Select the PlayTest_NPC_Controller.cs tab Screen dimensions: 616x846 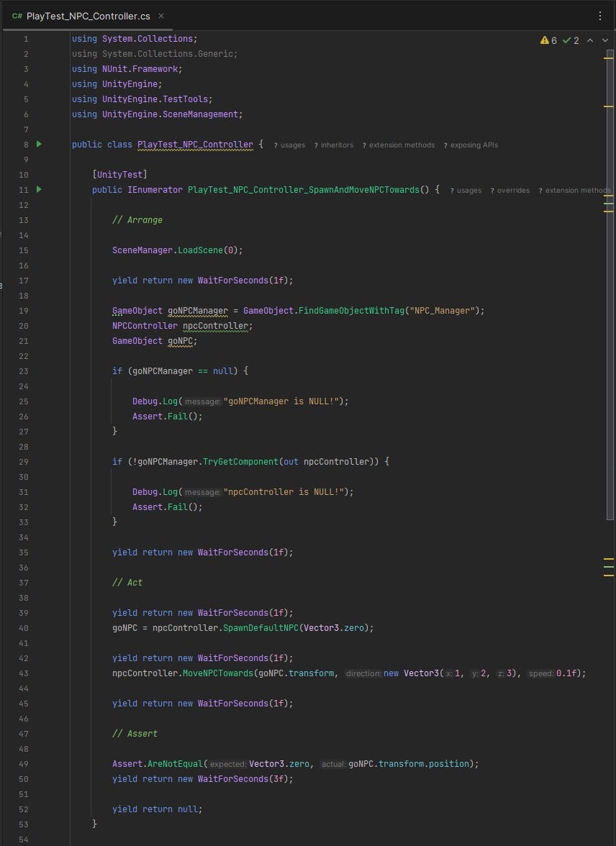88,16
